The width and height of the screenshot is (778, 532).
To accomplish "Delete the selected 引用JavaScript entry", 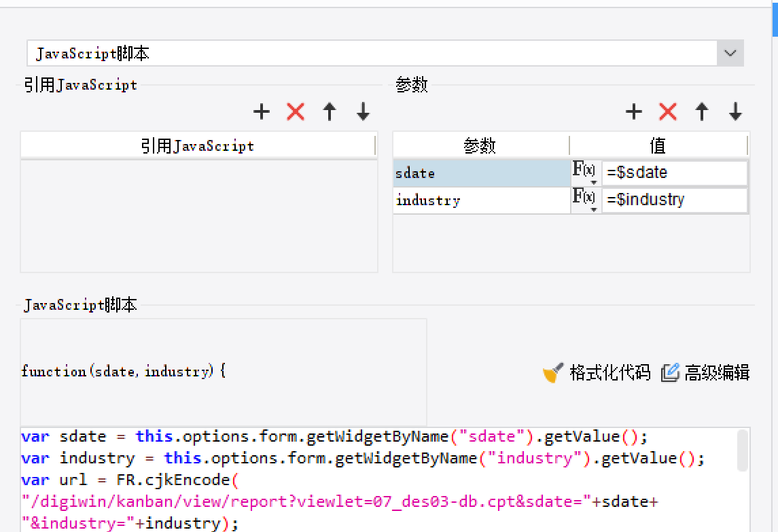I will point(296,111).
